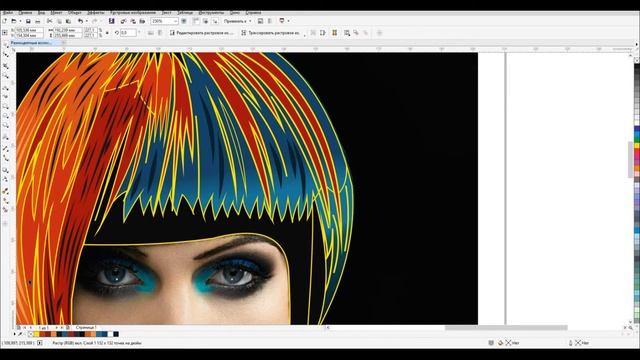Click 'Редактировать растровое из...' button
This screenshot has width=640, height=360.
[x=201, y=33]
